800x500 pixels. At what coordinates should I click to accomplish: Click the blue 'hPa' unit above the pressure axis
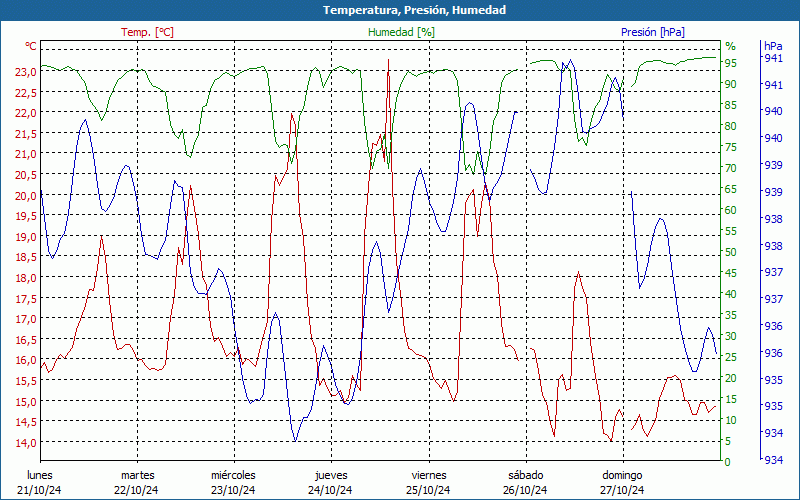(x=773, y=46)
